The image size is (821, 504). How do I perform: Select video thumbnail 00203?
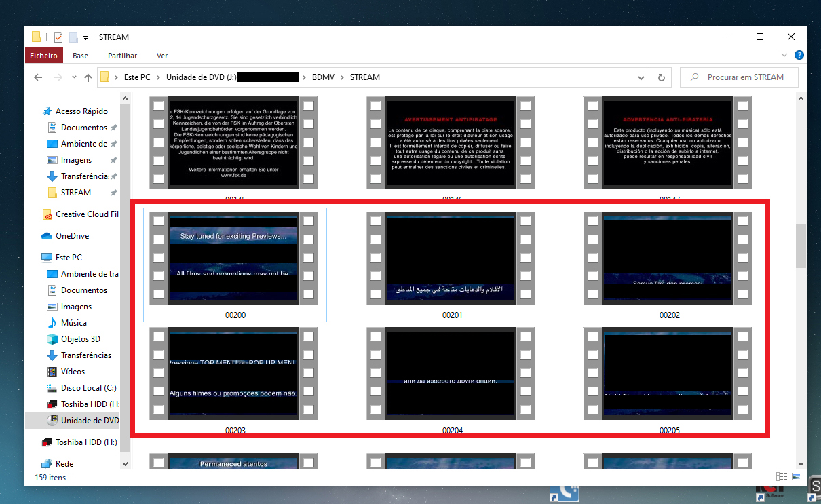pos(234,373)
